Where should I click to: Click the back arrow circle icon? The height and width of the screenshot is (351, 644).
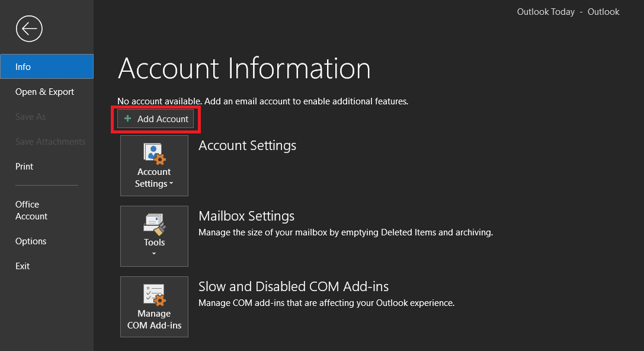click(x=29, y=29)
